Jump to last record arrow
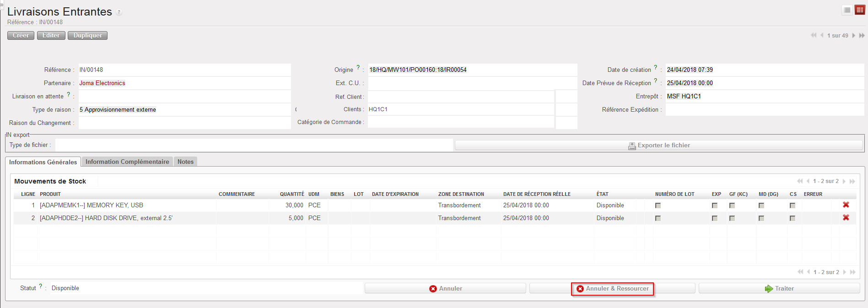The height and width of the screenshot is (308, 868). point(862,36)
